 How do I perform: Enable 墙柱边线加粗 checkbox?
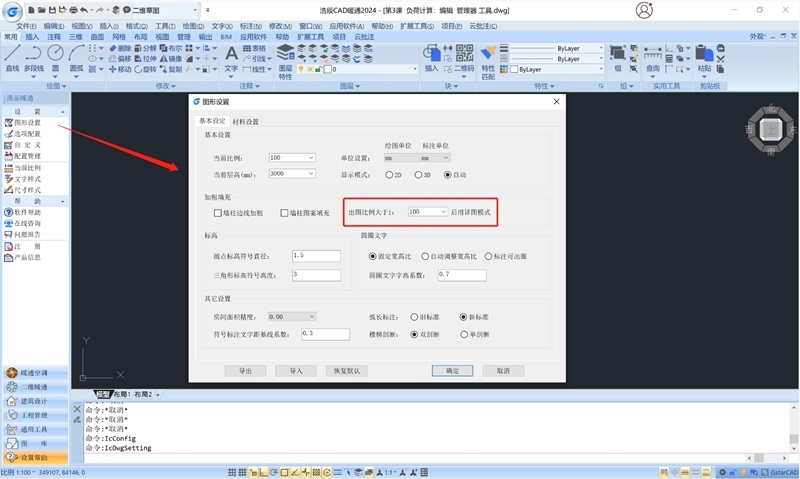click(x=218, y=213)
